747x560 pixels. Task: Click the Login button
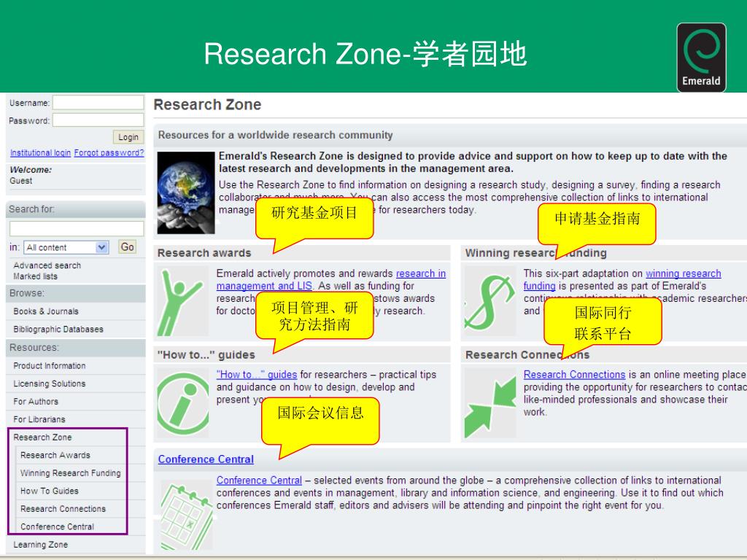(x=128, y=137)
